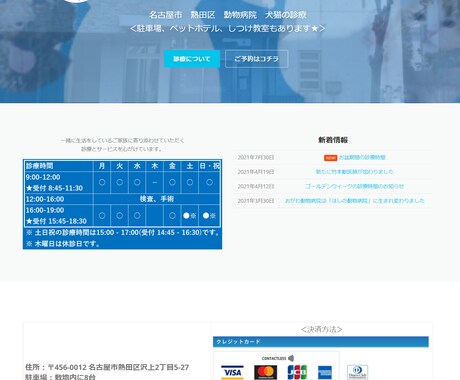Click the VISA card logo
This screenshot has height=380, width=460.
[x=232, y=372]
